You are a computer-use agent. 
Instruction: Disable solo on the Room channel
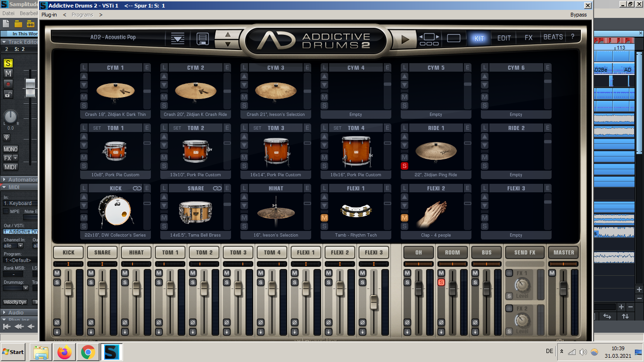pos(441,282)
